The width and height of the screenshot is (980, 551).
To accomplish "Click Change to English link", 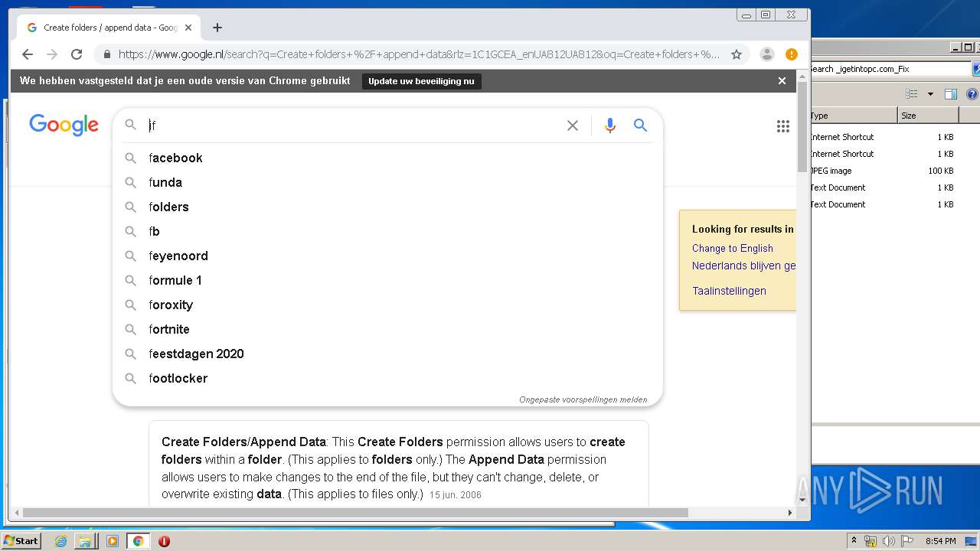I will point(732,248).
